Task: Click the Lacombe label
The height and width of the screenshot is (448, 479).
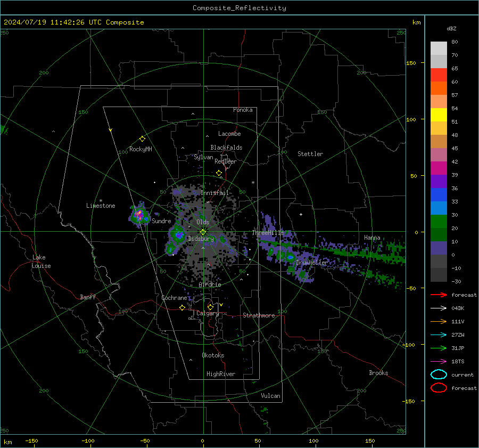Action: pyautogui.click(x=229, y=134)
